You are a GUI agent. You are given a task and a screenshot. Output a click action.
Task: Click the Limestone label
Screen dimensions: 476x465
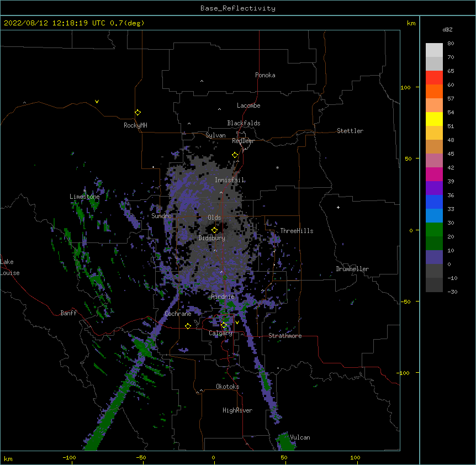[84, 197]
